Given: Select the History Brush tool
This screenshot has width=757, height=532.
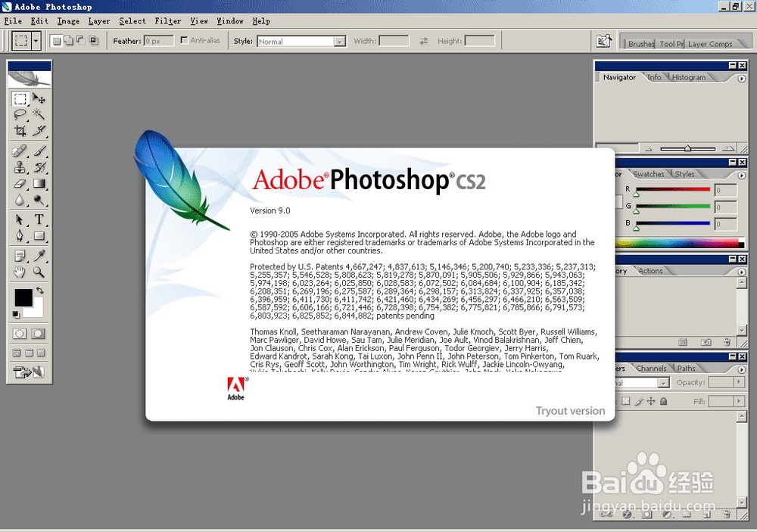Looking at the screenshot, I should tap(39, 167).
